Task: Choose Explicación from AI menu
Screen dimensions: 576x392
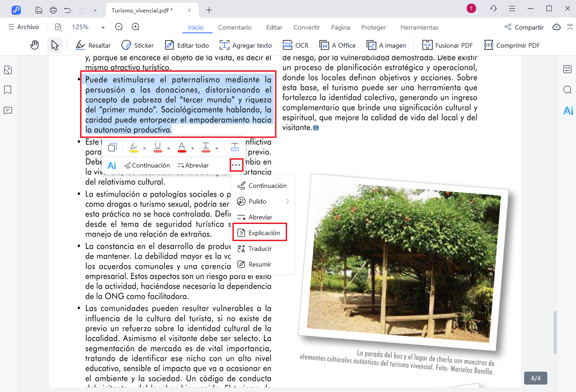Action: click(x=259, y=233)
